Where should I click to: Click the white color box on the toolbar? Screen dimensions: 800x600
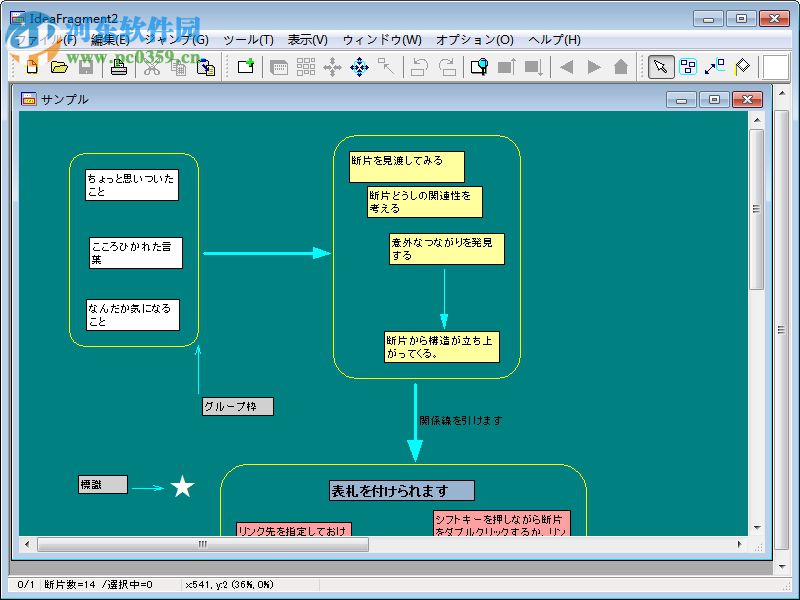777,67
